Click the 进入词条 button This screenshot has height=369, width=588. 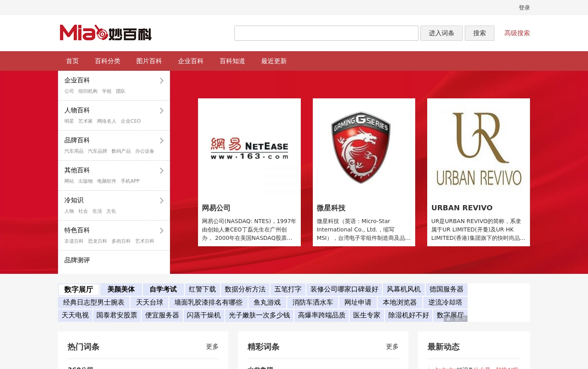tap(442, 33)
